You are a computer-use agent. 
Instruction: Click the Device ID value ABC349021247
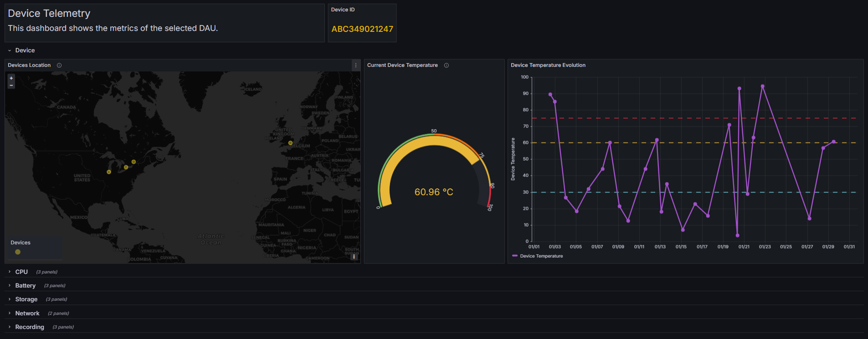[x=362, y=29]
